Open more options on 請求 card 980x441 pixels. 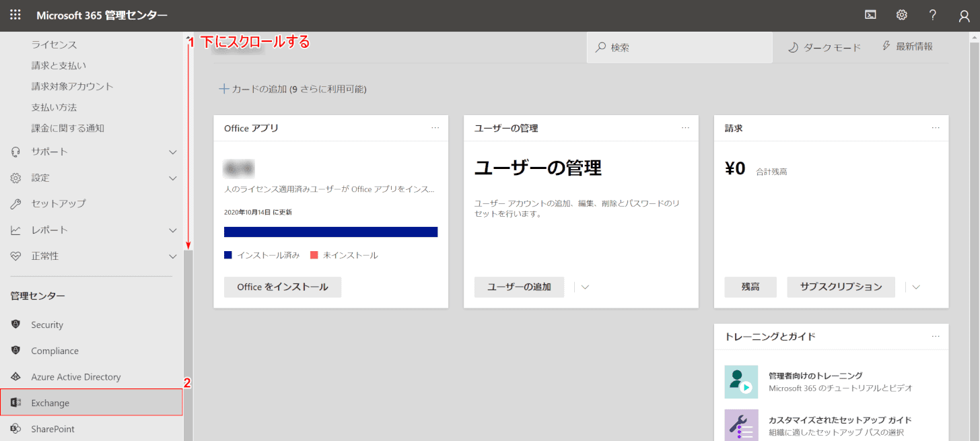[936, 128]
